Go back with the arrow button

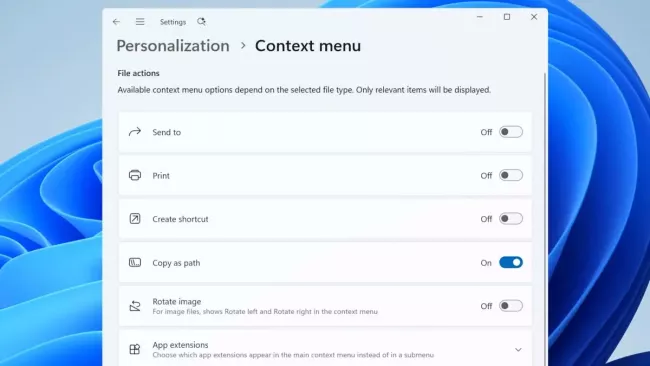click(x=116, y=22)
